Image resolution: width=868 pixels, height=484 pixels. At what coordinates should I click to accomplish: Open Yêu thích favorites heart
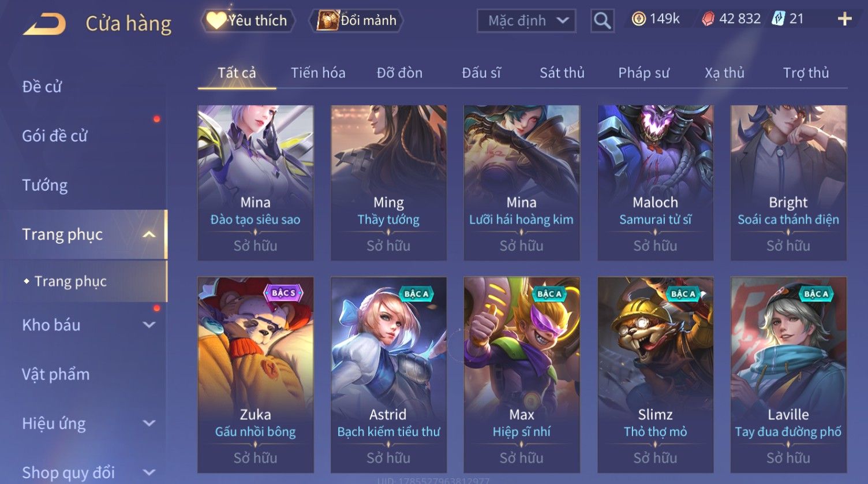point(216,20)
